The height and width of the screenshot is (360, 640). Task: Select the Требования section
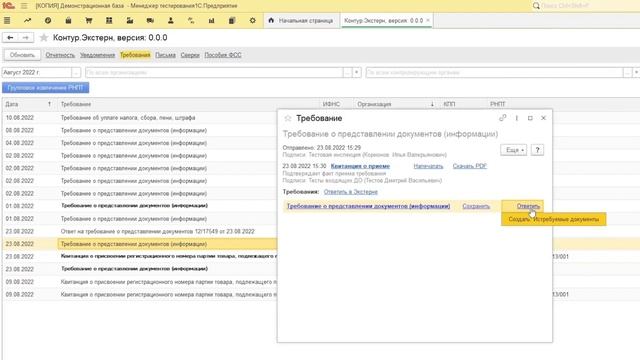[135, 55]
